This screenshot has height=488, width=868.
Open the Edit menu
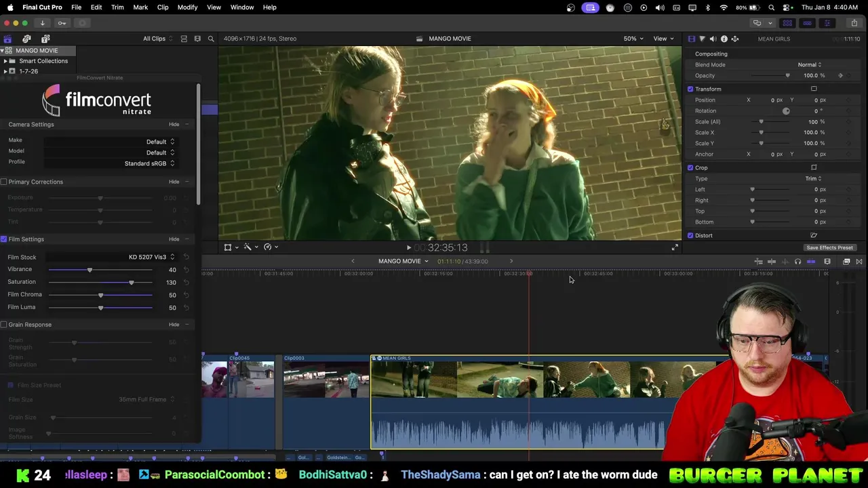point(96,7)
